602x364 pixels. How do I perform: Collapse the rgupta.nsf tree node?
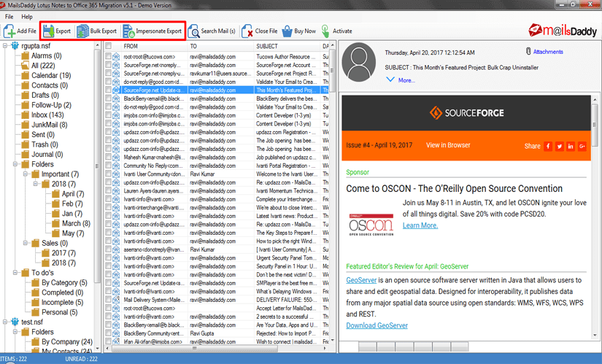[x=5, y=46]
